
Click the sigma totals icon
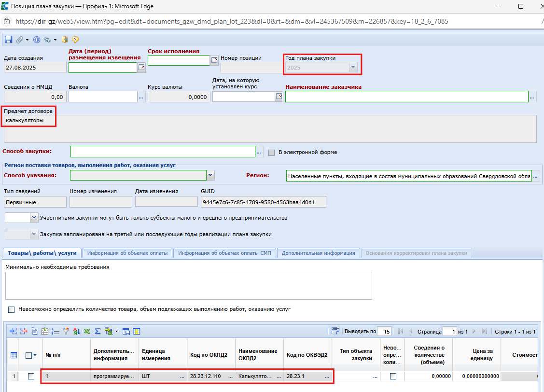[98, 331]
